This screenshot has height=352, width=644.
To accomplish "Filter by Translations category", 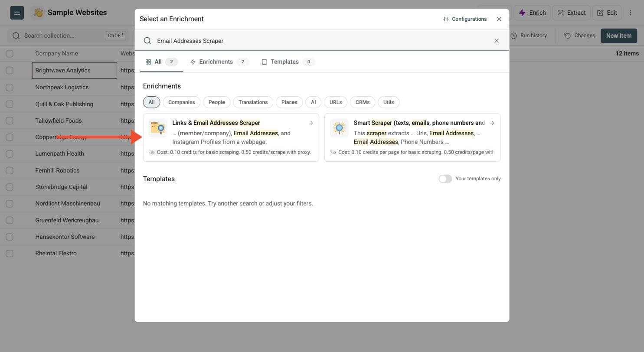I will tap(253, 102).
